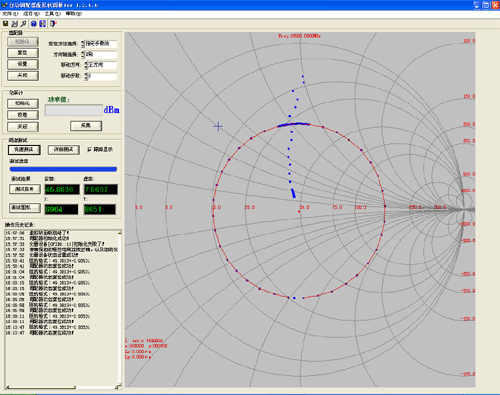Open the second menu bar item
500x395 pixels.
31,14
